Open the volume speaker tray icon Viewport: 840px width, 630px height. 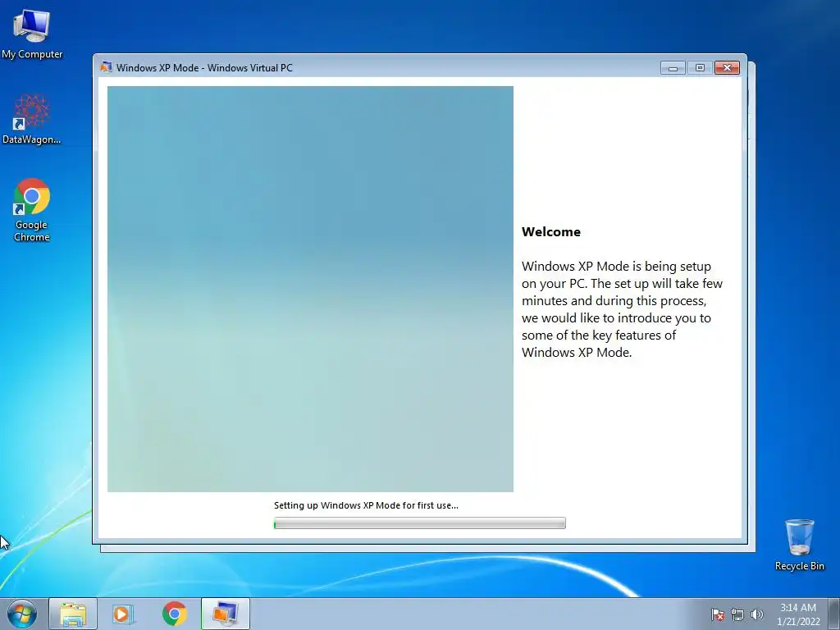(756, 614)
